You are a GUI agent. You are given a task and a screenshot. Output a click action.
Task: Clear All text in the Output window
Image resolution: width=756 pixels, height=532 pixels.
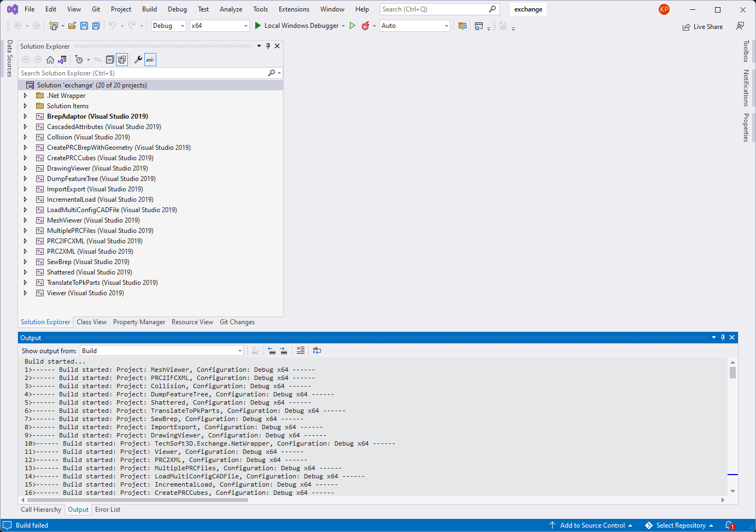click(301, 350)
